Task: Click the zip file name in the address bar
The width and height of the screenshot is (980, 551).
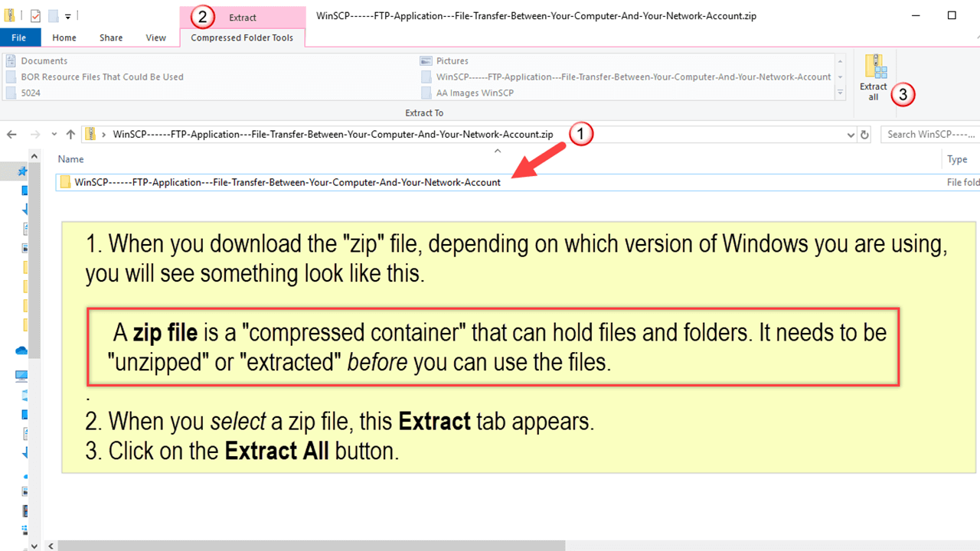Action: tap(333, 135)
